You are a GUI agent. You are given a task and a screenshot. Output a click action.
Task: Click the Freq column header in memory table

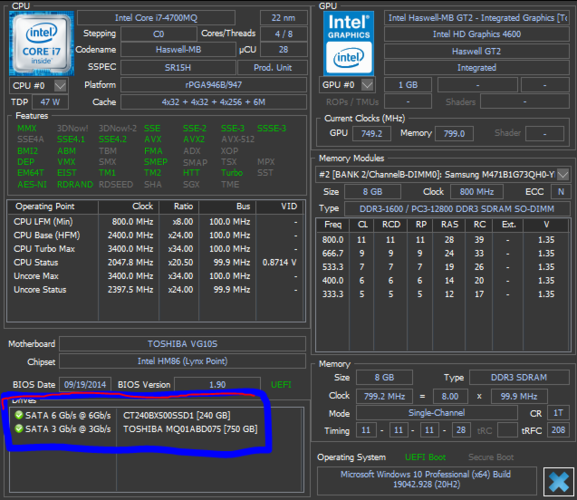pos(333,224)
